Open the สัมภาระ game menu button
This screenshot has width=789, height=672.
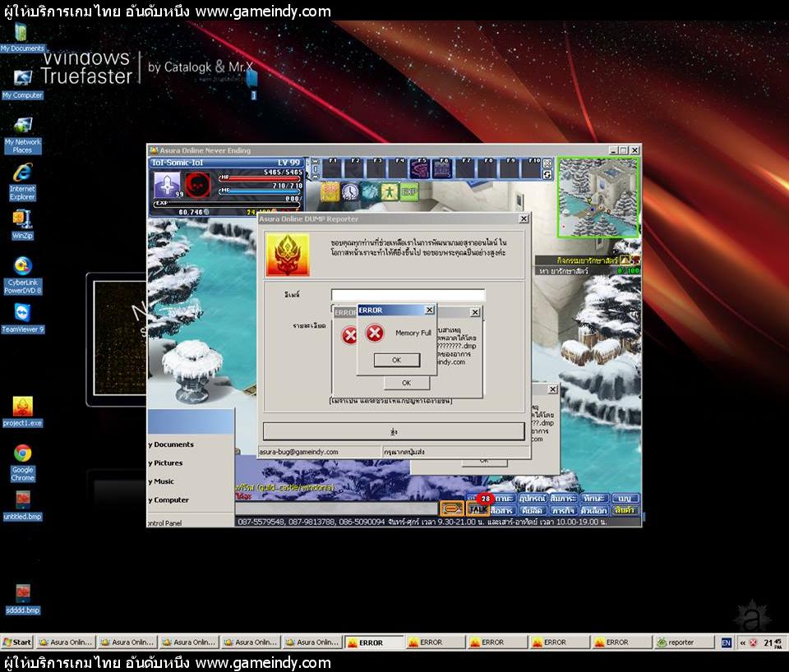(563, 498)
